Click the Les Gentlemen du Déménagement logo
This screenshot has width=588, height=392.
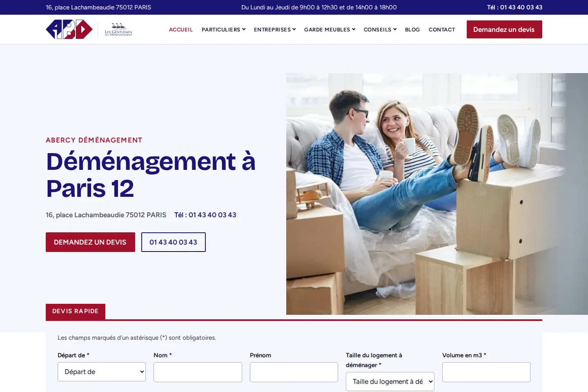pyautogui.click(x=118, y=29)
